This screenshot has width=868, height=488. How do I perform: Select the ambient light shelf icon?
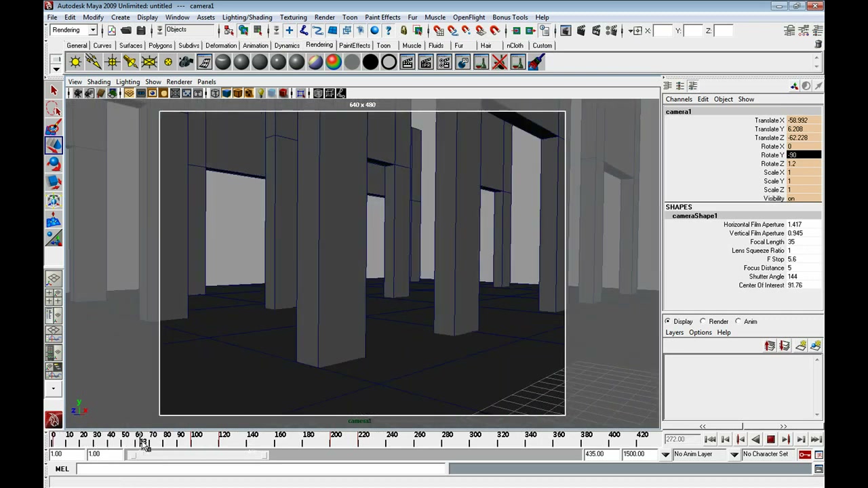click(75, 62)
